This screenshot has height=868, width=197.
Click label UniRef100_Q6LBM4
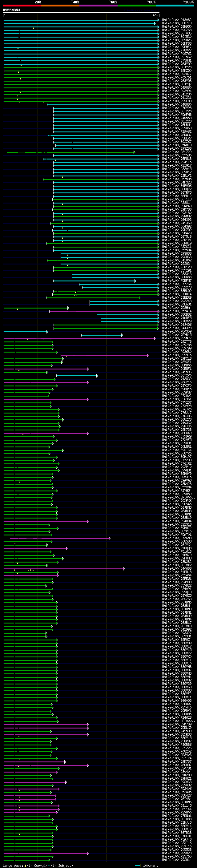click(x=177, y=125)
